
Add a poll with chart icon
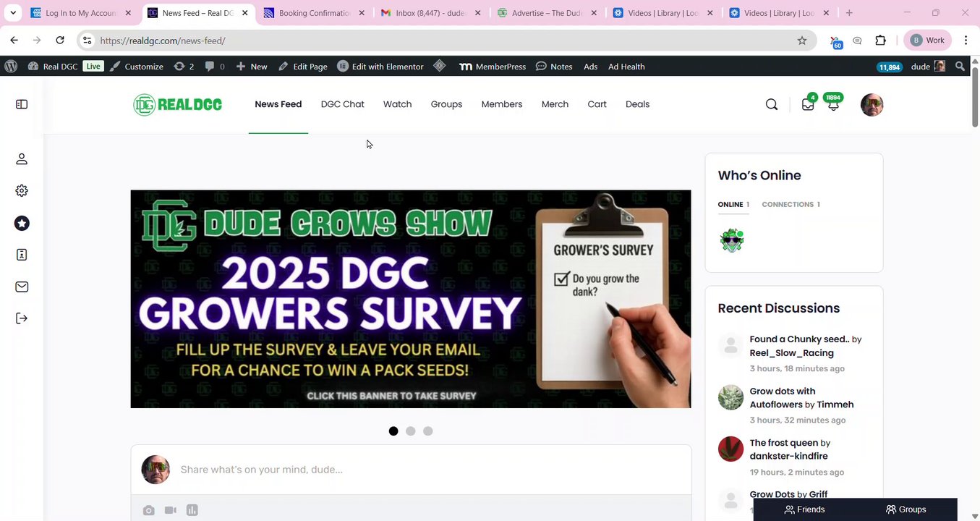pos(192,510)
